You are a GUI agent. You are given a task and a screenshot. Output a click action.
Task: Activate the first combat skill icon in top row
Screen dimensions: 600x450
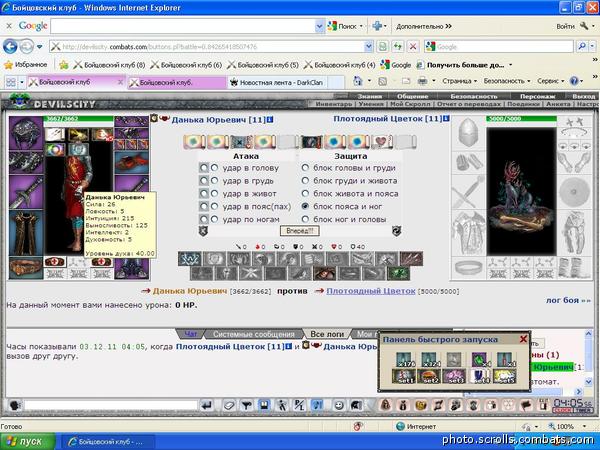click(x=190, y=259)
